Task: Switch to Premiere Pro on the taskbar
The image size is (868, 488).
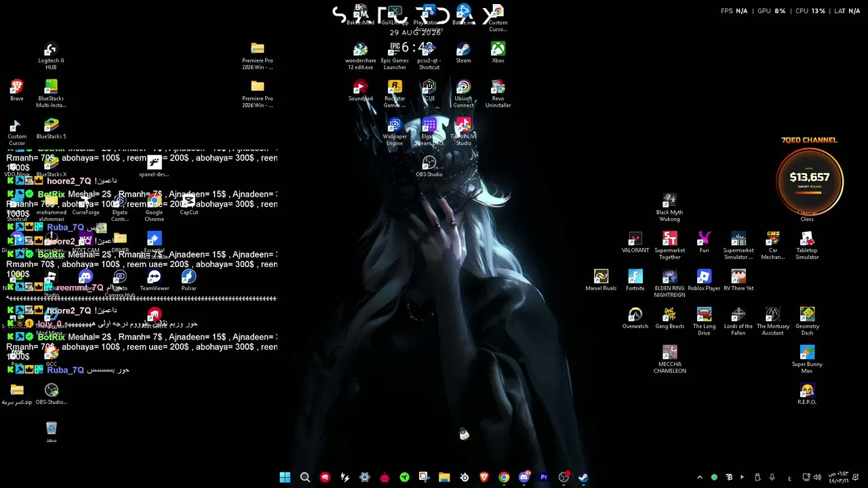Action: click(x=544, y=477)
